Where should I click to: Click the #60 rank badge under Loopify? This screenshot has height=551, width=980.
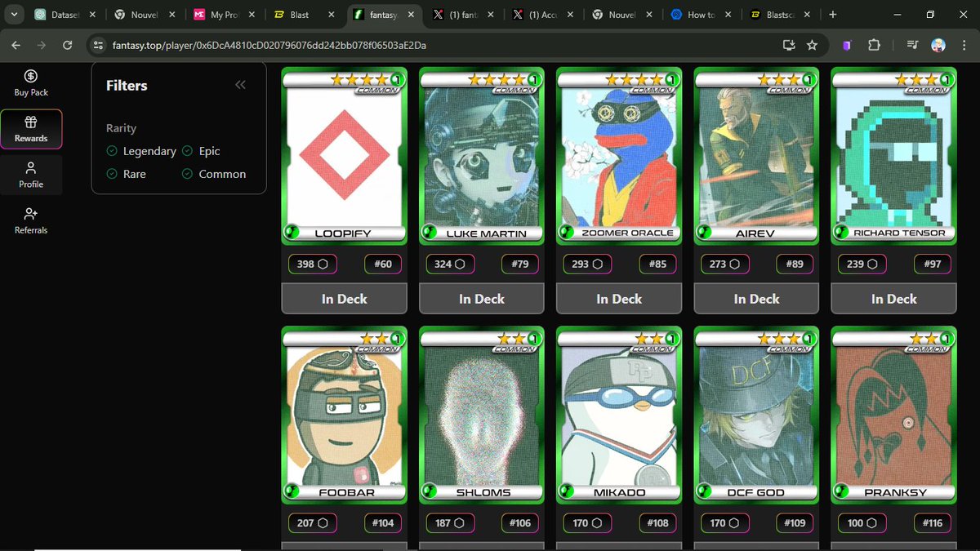(382, 264)
